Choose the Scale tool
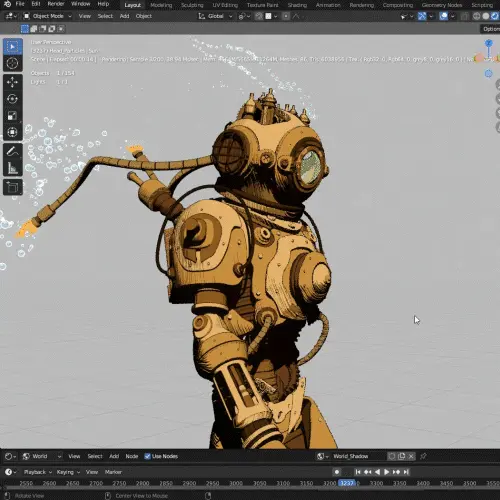Screen dimensions: 500x500 click(13, 116)
